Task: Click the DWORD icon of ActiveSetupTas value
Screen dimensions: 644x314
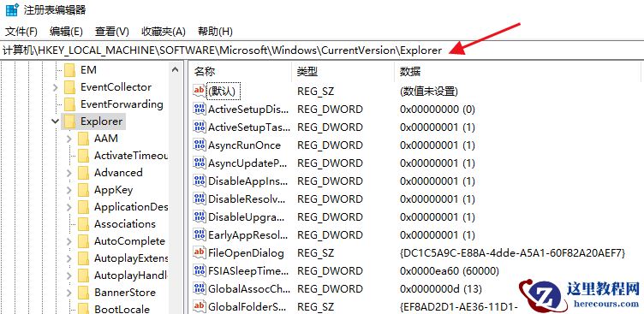Action: (x=200, y=127)
